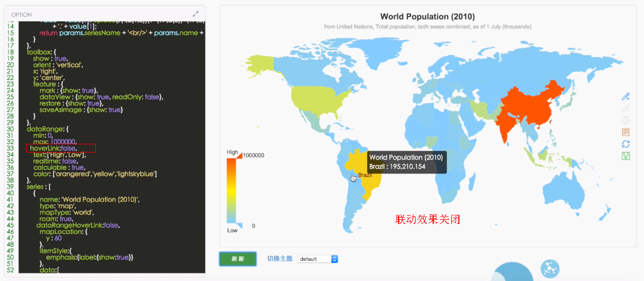Click code line with dataView readOnly: false
Screen dimensions: 644x281
101,97
